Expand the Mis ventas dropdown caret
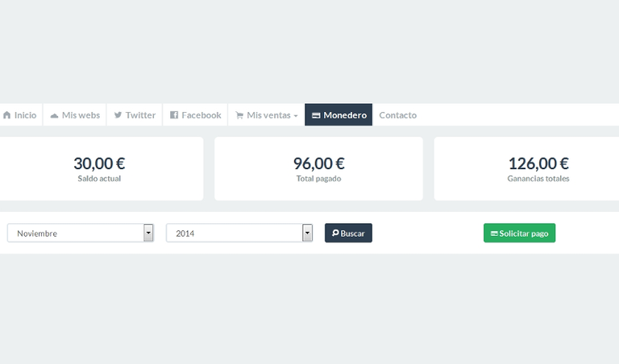This screenshot has height=364, width=619. click(x=295, y=116)
